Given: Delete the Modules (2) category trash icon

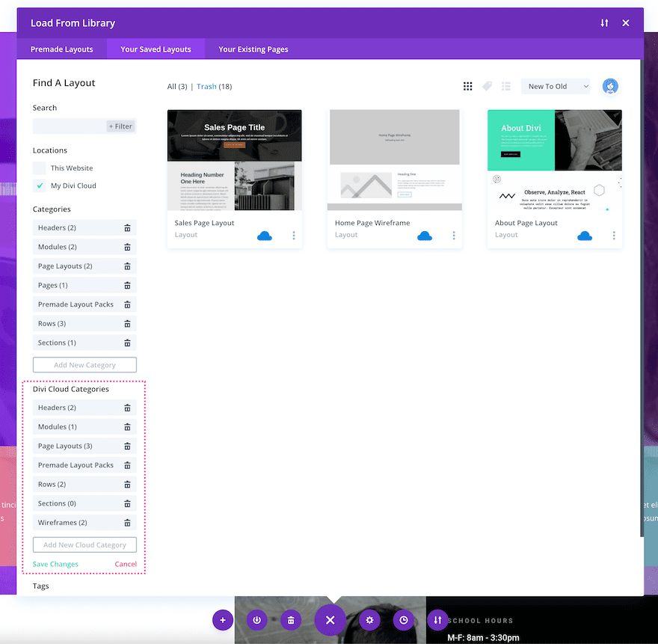Looking at the screenshot, I should [127, 247].
